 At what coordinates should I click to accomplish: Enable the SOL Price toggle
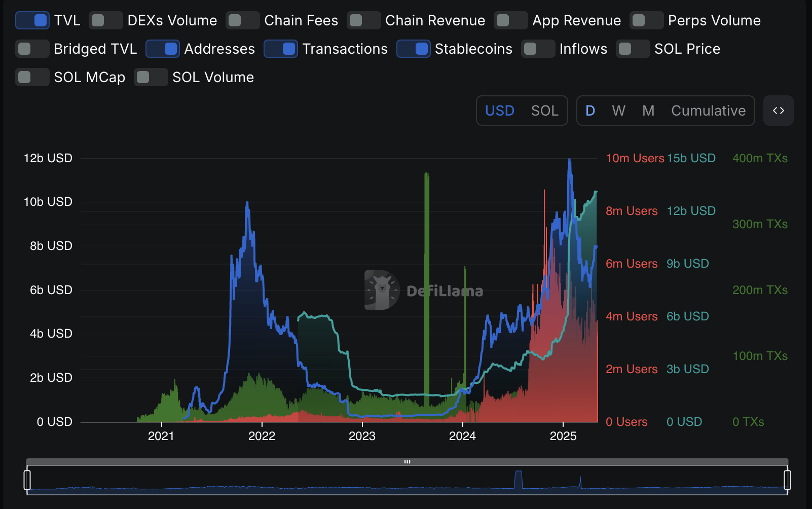click(633, 49)
